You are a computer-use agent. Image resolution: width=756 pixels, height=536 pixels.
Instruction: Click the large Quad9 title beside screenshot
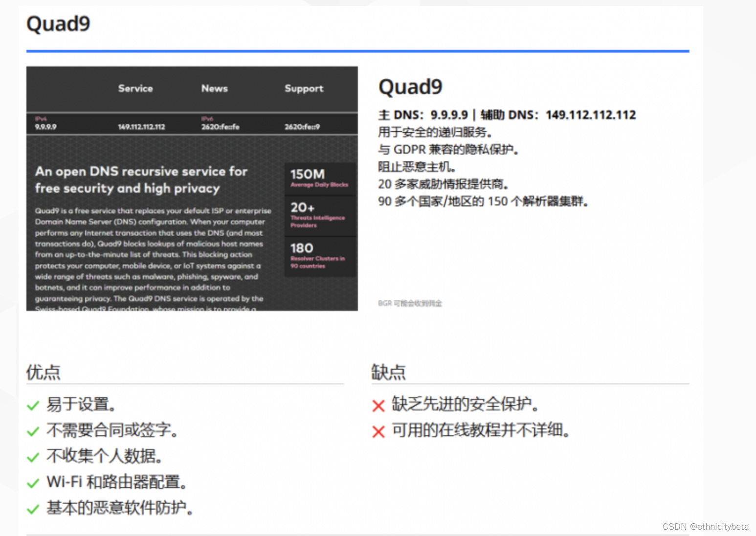[410, 87]
